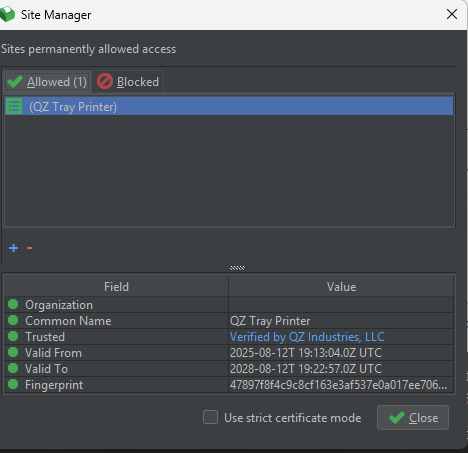This screenshot has height=453, width=468.
Task: Click the Value column header
Action: pos(341,287)
